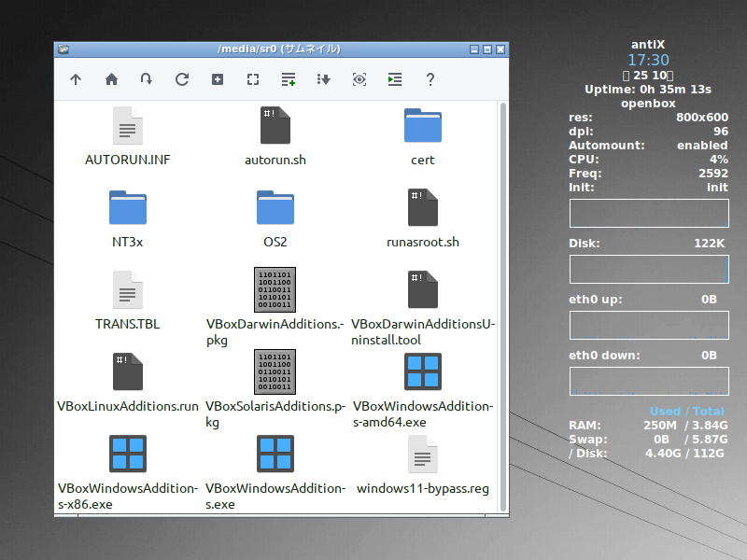The width and height of the screenshot is (747, 560).
Task: Fit window to contents icon
Action: [253, 79]
